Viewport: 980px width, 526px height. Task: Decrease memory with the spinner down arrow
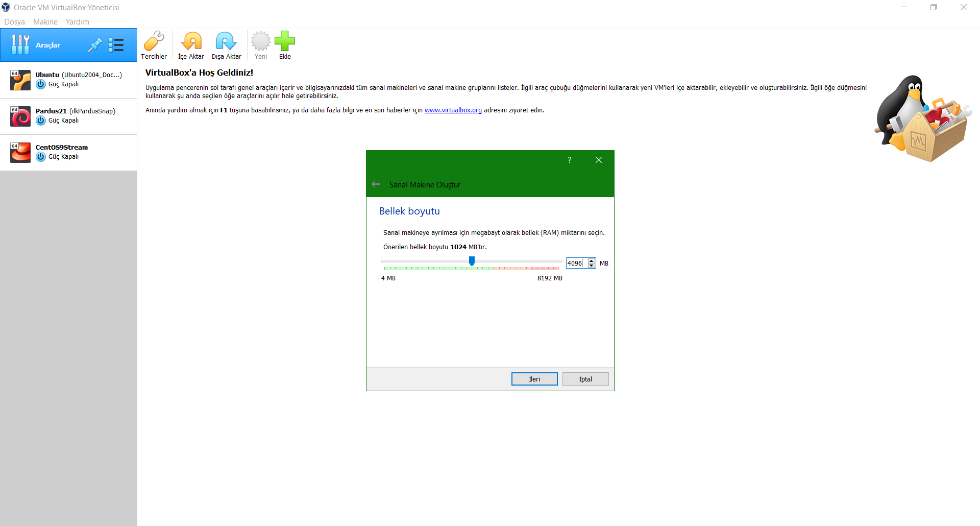click(592, 266)
